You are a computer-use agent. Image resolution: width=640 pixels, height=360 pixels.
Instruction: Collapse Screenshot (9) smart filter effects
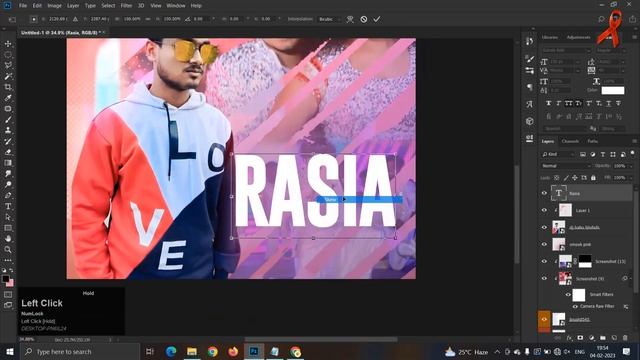coord(631,278)
